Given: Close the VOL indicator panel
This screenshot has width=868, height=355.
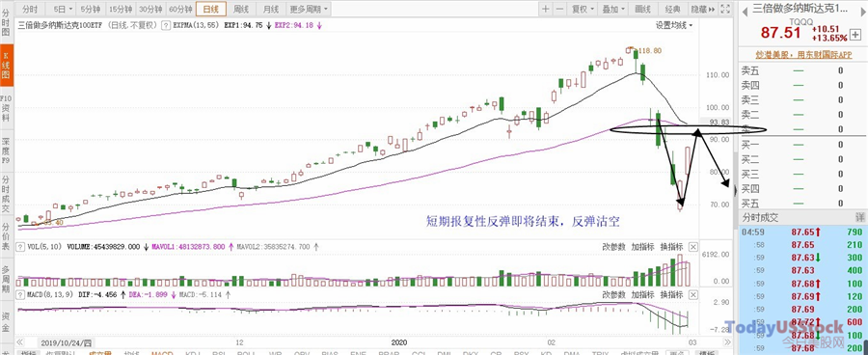Looking at the screenshot, I should (693, 246).
